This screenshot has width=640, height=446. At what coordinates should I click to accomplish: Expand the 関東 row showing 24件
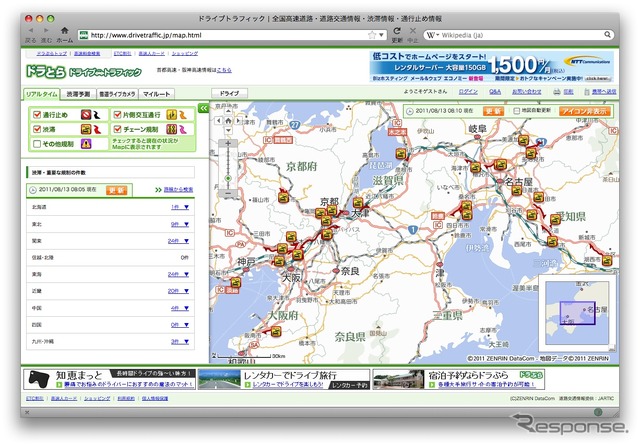(178, 241)
